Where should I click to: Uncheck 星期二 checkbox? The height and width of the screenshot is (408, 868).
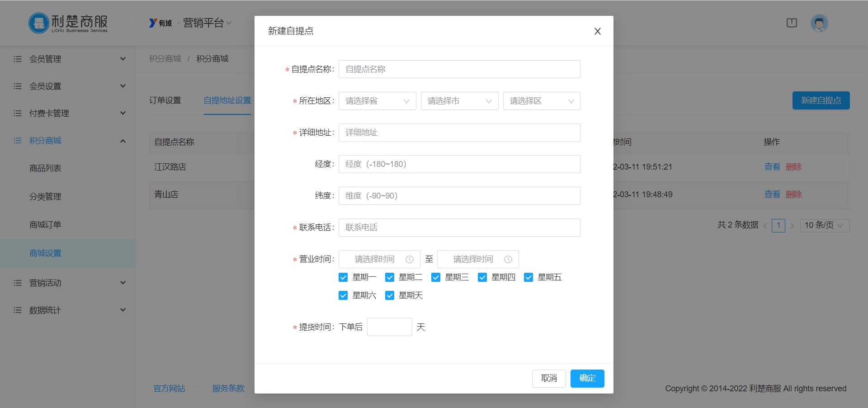tap(390, 277)
